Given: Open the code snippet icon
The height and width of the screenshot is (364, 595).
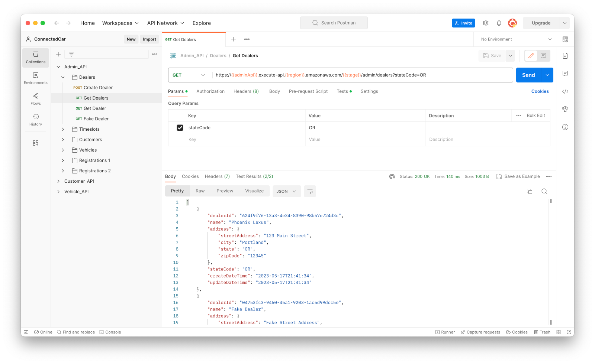Looking at the screenshot, I should [x=565, y=91].
